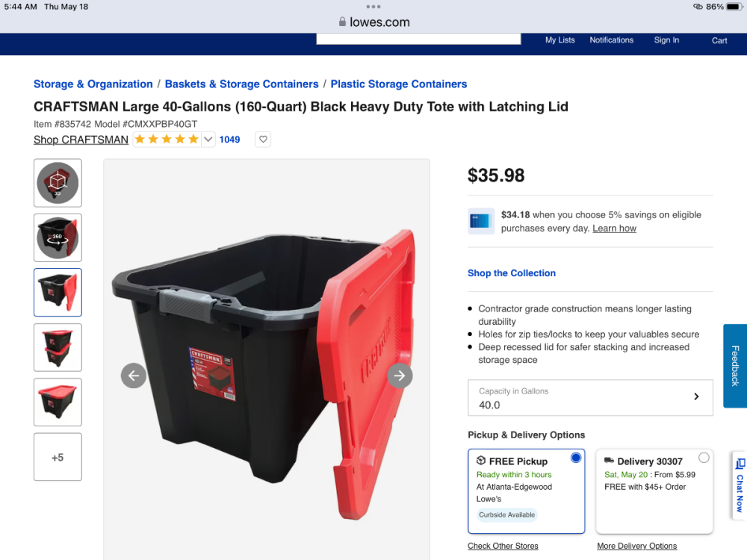Viewport: 747px width, 560px height.
Task: Open Notifications in top navigation
Action: click(x=611, y=40)
